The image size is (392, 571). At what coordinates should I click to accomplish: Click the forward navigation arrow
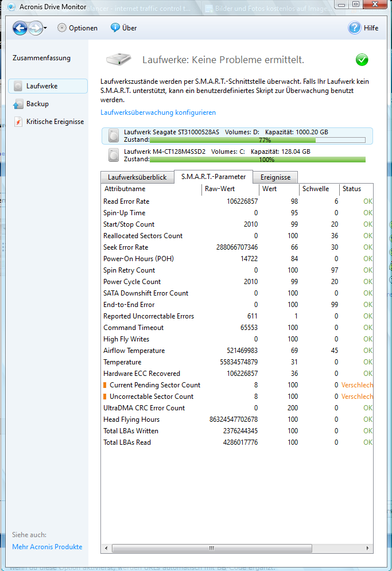[x=36, y=28]
